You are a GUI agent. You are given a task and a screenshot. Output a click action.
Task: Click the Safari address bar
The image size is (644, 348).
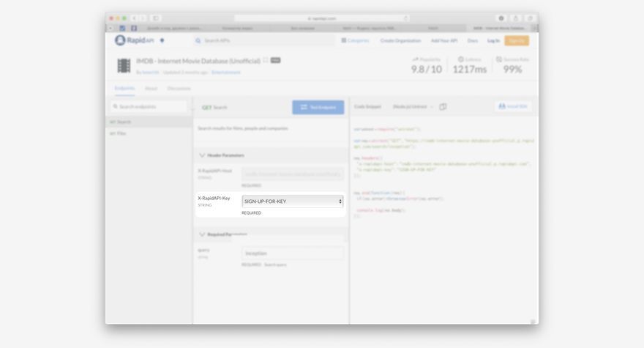coord(322,18)
